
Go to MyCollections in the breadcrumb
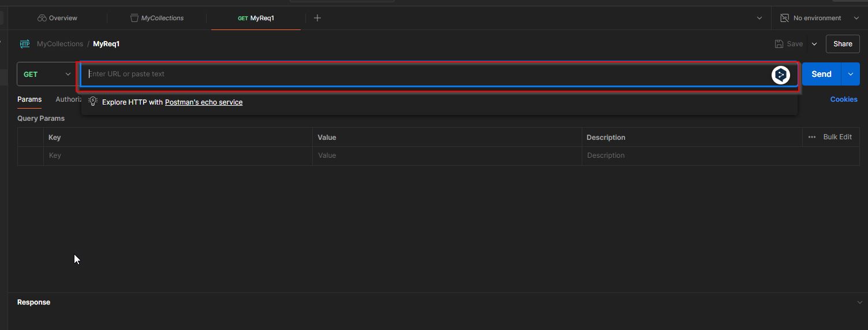60,44
